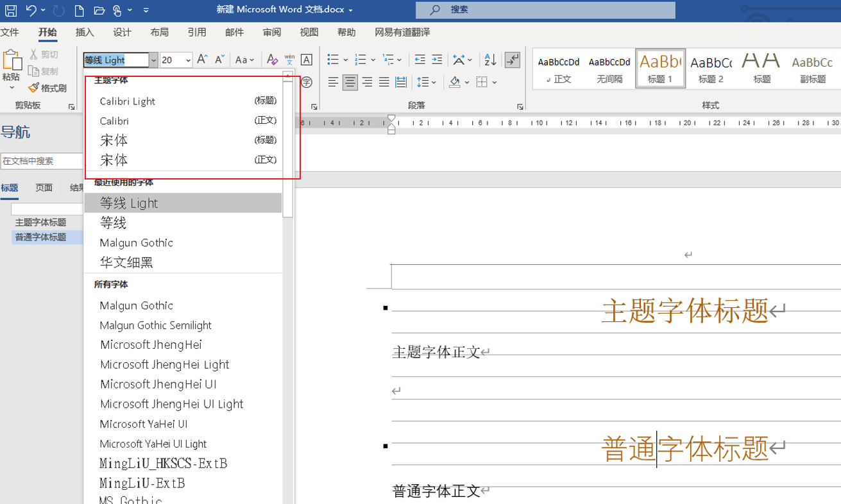Open the Clipboard (剪贴板) pane launcher
This screenshot has width=841, height=504.
[71, 107]
